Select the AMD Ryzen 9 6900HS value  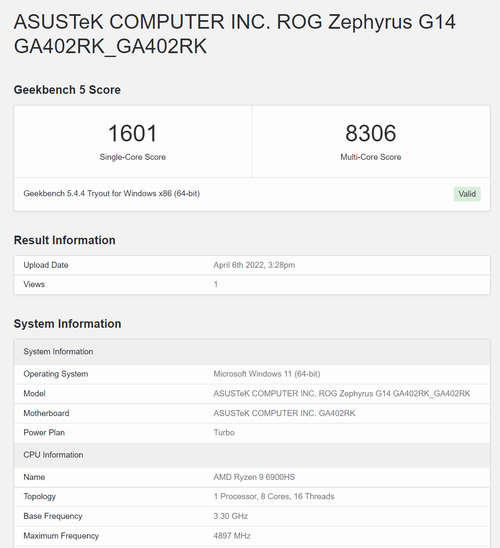[x=254, y=477]
